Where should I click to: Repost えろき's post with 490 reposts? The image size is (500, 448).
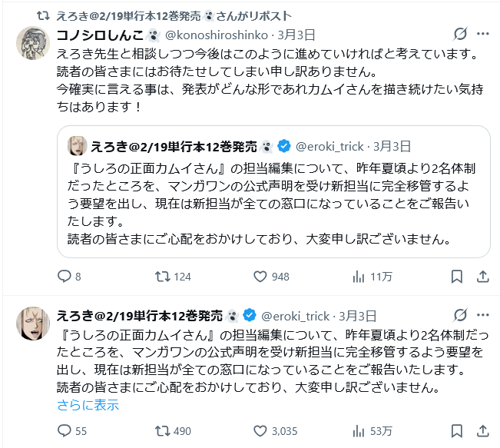(x=163, y=431)
